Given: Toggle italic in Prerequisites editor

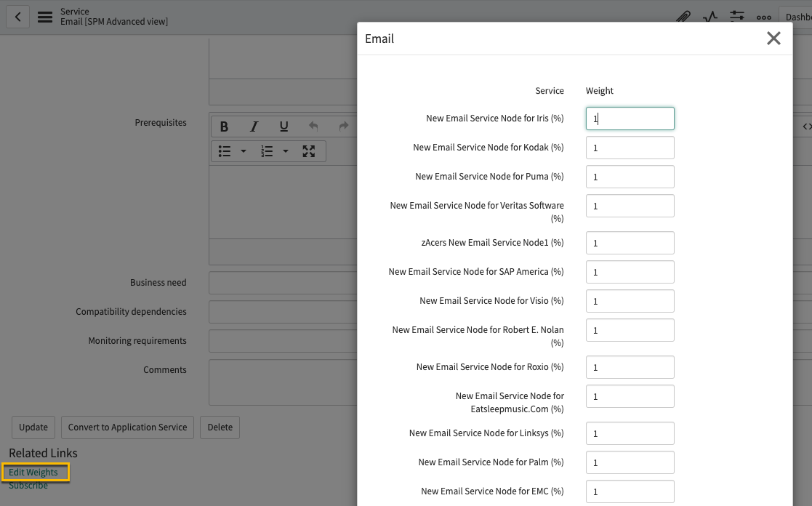Looking at the screenshot, I should (x=254, y=126).
